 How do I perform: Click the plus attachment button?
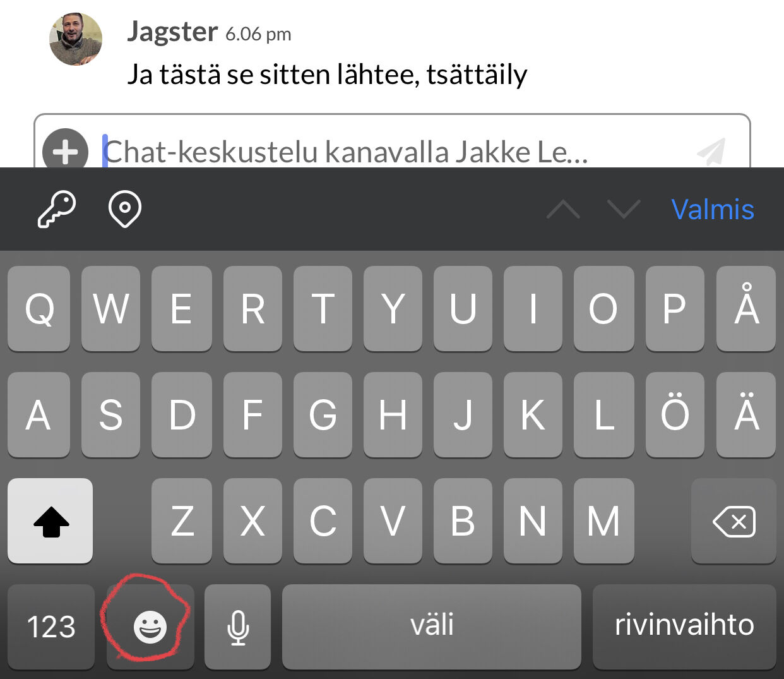pyautogui.click(x=65, y=152)
